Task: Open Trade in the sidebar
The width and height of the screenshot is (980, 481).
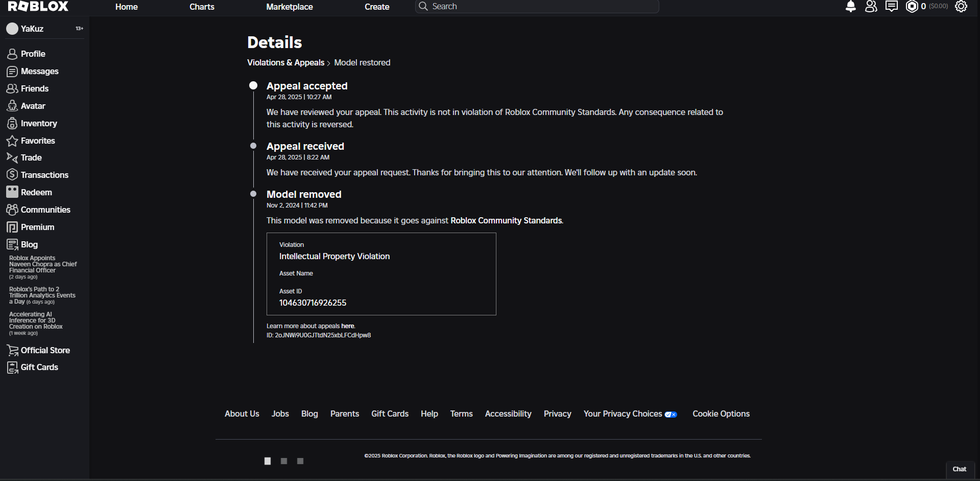Action: pos(24,157)
